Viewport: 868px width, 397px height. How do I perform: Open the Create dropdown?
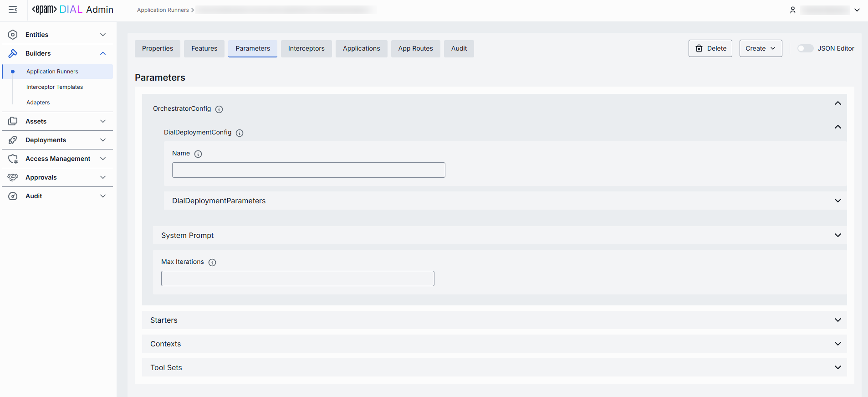(760, 48)
